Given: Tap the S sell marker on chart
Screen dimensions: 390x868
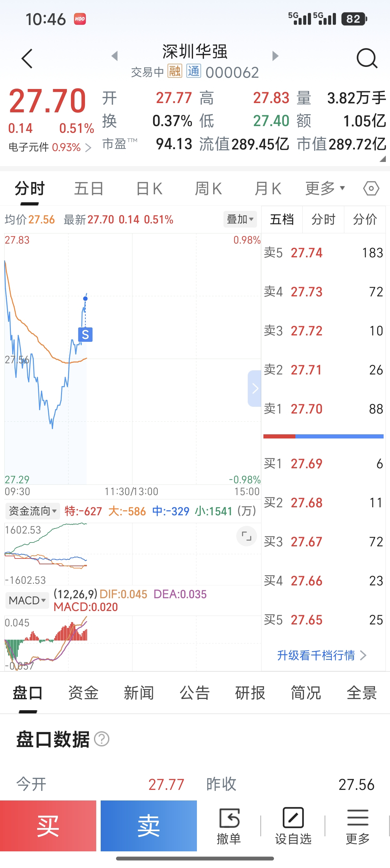Looking at the screenshot, I should [85, 334].
